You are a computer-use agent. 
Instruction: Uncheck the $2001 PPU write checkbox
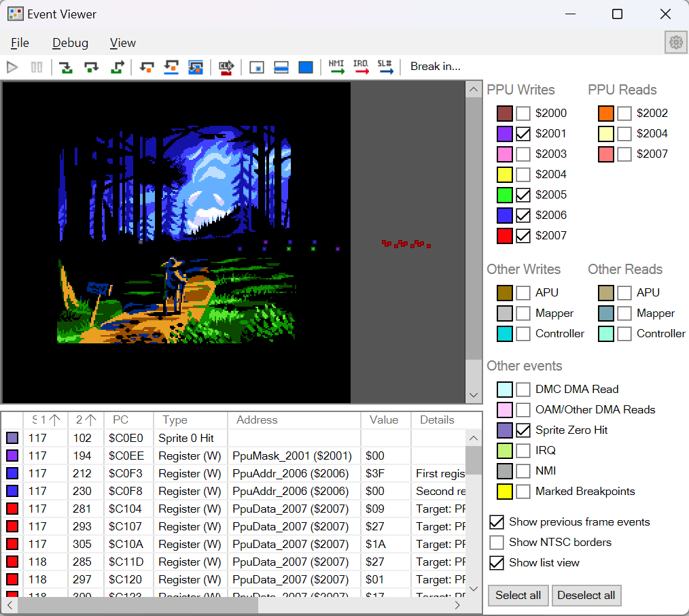(x=523, y=134)
